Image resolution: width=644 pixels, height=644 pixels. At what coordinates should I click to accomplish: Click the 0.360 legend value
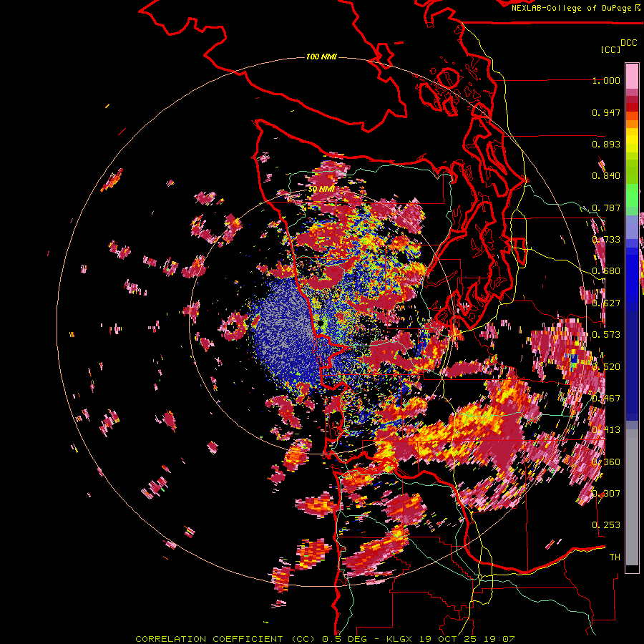point(606,462)
